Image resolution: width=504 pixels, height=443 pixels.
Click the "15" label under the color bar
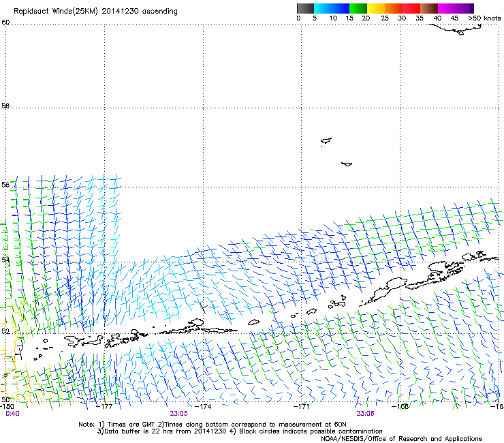pos(349,18)
